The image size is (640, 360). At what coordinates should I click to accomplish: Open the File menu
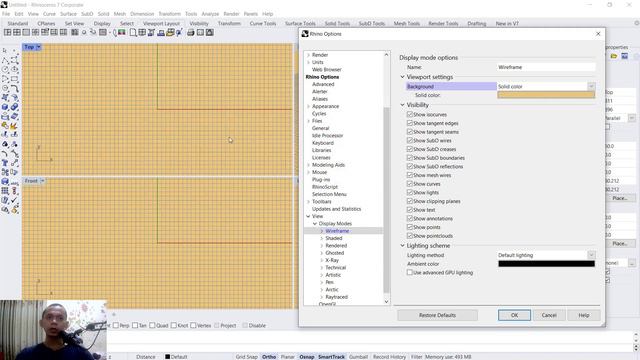(x=6, y=13)
